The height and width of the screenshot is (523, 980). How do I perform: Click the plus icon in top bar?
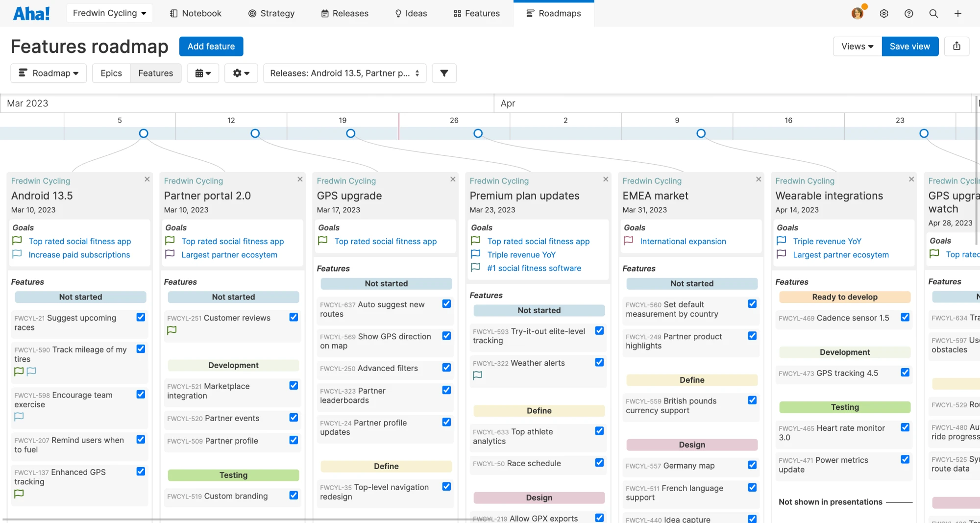[x=958, y=13]
